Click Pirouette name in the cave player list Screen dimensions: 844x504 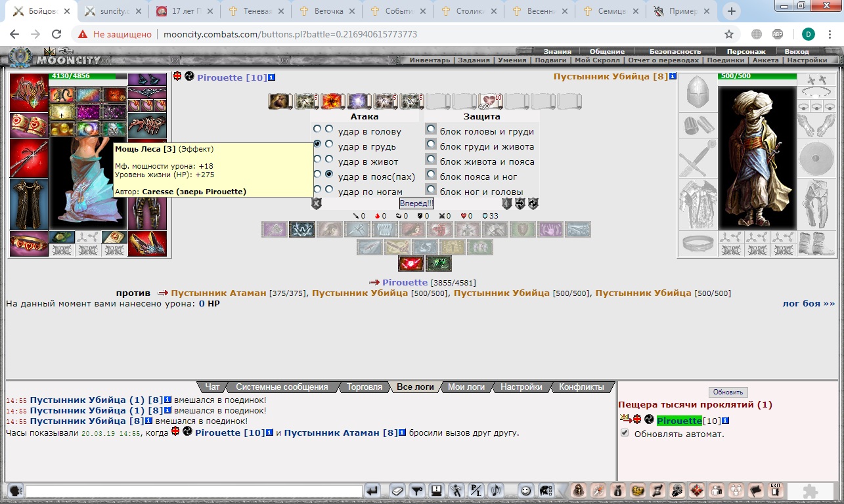tap(679, 420)
